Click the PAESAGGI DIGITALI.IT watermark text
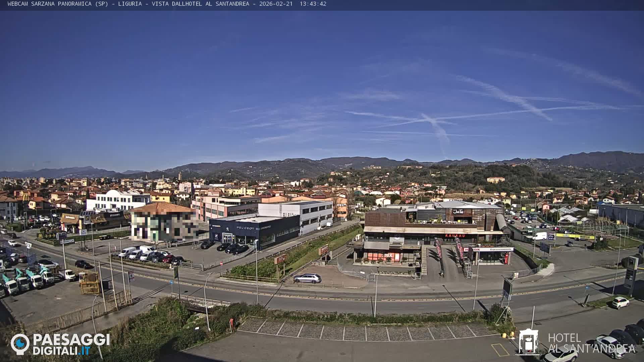Viewport: 644px width, 362px height. pyautogui.click(x=71, y=344)
